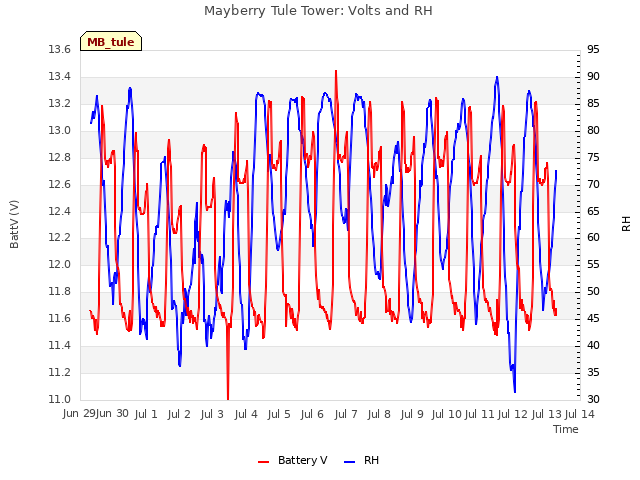Click the Time axis label
The image size is (640, 480).
click(x=566, y=429)
